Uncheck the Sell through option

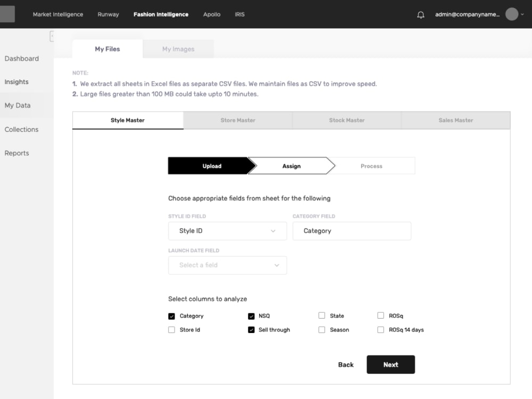(x=251, y=329)
